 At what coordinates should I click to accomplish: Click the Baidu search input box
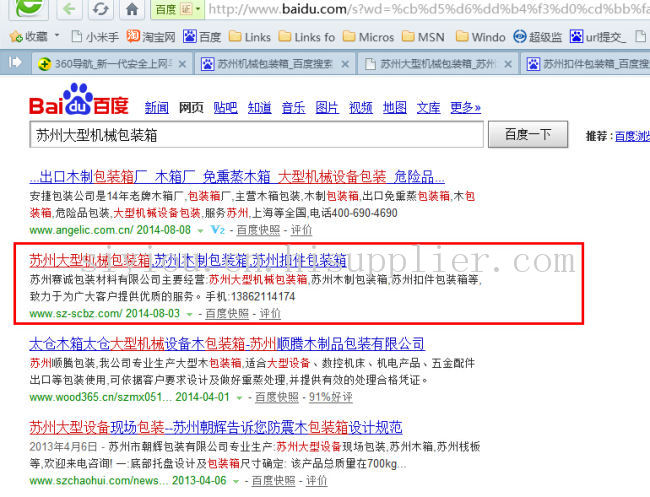(256, 134)
